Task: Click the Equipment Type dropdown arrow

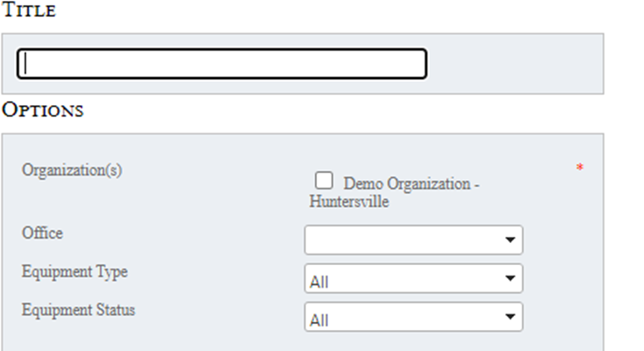Action: pyautogui.click(x=509, y=278)
